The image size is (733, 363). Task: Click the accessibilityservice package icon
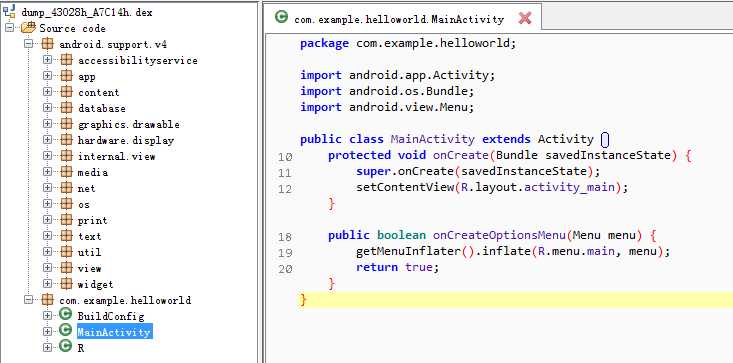tap(67, 60)
